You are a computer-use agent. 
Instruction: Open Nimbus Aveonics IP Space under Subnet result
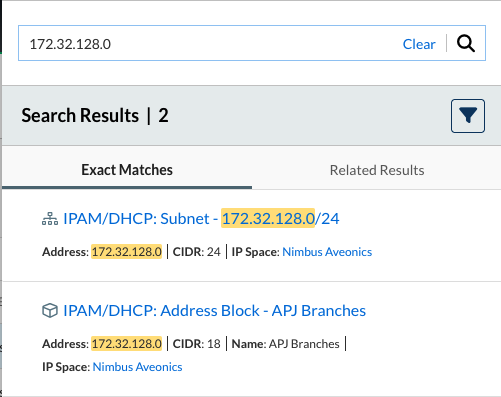[x=327, y=252]
